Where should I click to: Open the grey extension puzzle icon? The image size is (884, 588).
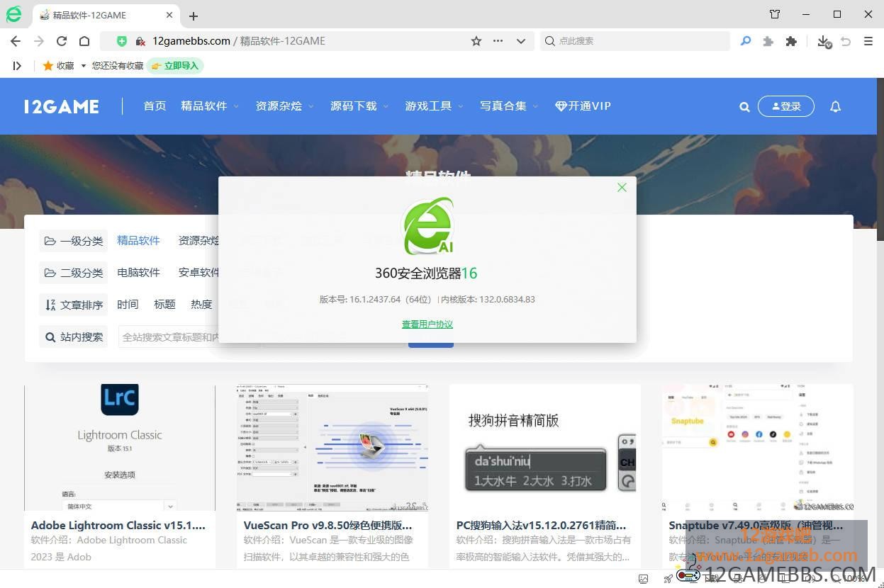click(768, 42)
